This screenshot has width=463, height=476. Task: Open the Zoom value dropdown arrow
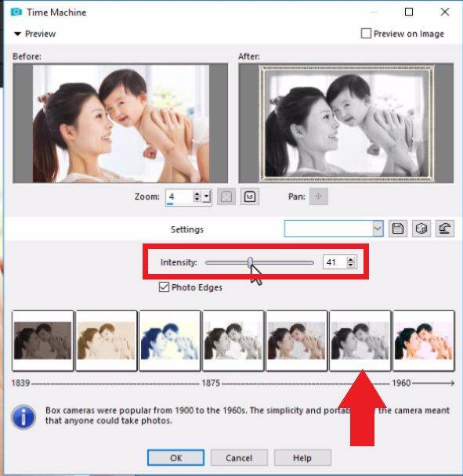(x=207, y=197)
